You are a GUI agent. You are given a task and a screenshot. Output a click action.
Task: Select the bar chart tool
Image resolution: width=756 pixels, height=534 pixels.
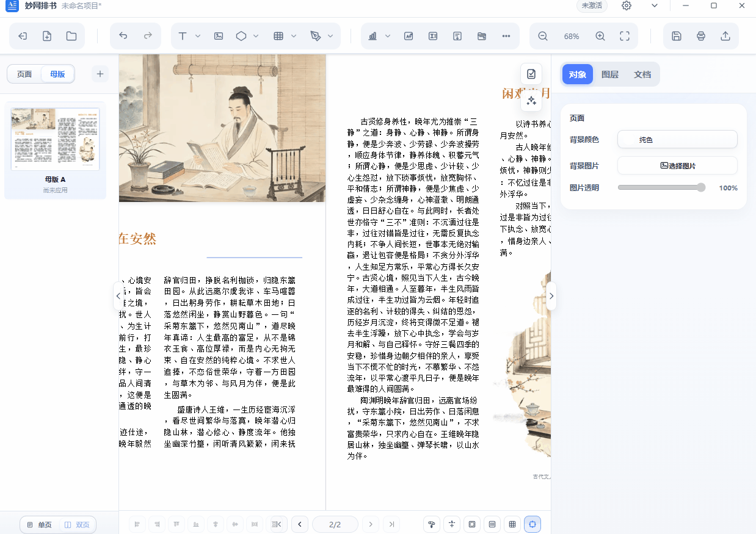point(373,36)
